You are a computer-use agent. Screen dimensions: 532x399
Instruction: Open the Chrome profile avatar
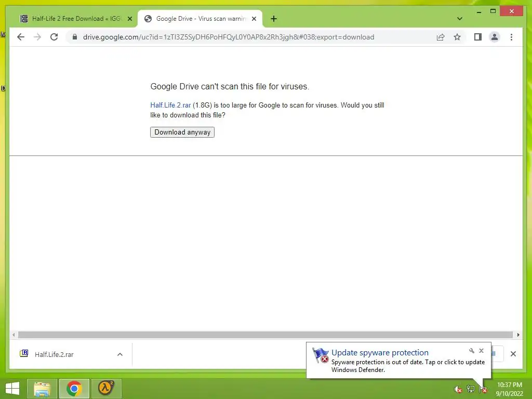(495, 37)
